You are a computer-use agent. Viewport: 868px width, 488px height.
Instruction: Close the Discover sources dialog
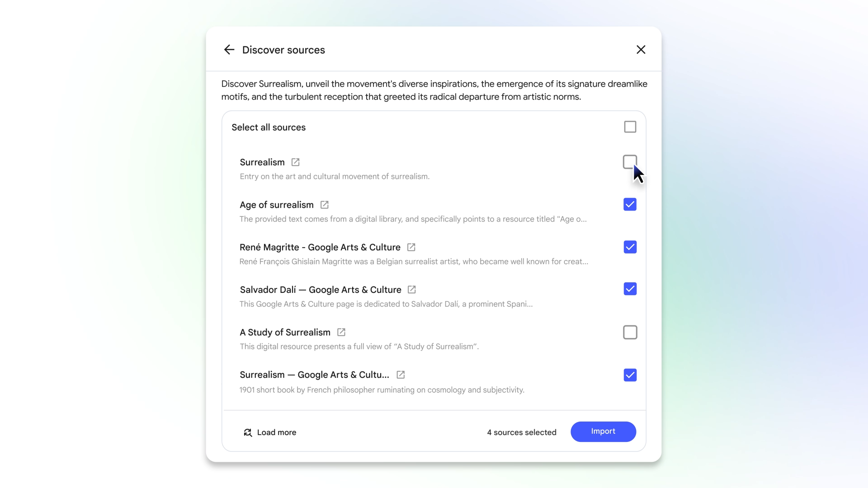641,50
